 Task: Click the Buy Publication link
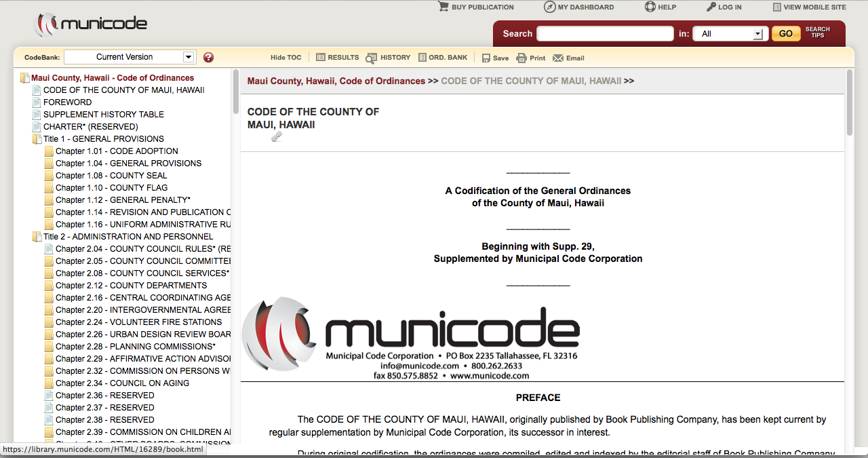pyautogui.click(x=483, y=7)
